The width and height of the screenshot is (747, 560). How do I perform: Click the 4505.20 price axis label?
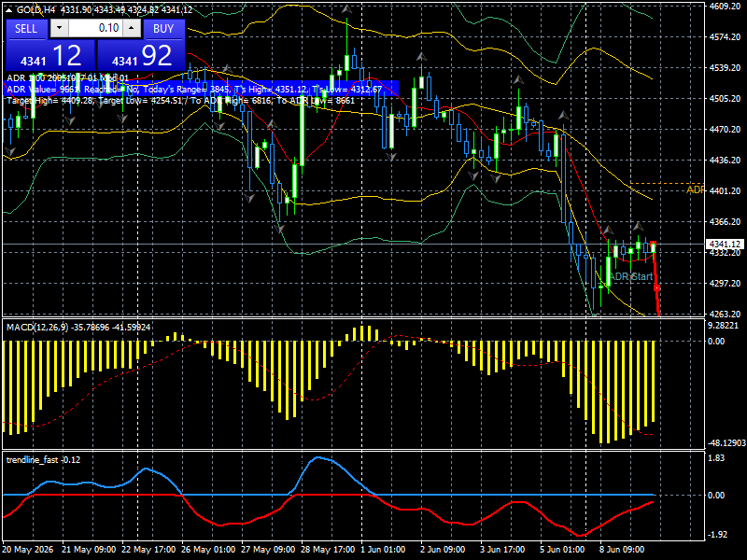(725, 99)
